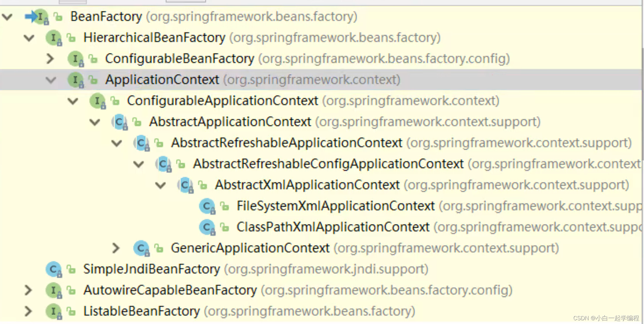
Task: Click the public-access icon beside AbstractApplicationContext
Action: coord(137,122)
